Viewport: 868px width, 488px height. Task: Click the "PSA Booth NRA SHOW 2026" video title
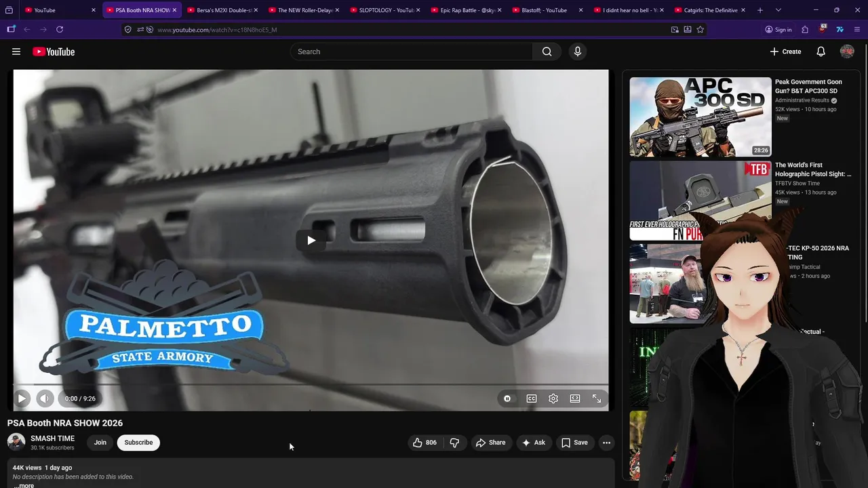[x=65, y=423]
